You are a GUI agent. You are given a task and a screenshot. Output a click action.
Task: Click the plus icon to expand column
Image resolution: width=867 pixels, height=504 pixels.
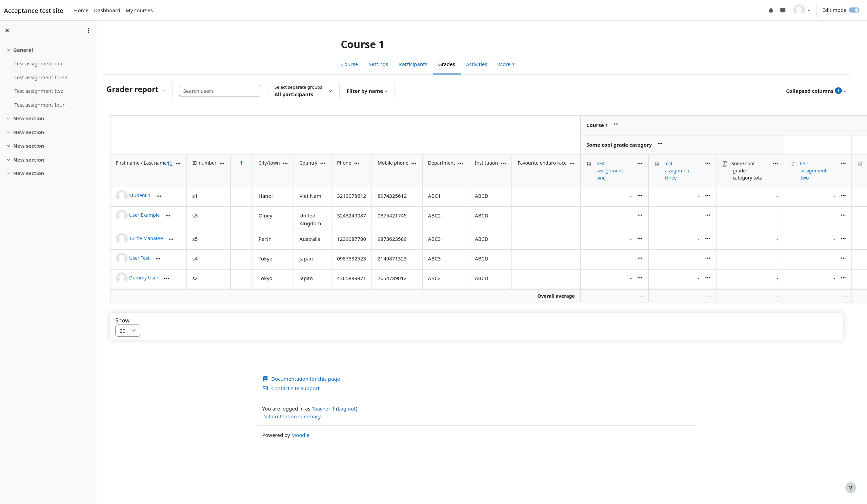(x=242, y=163)
